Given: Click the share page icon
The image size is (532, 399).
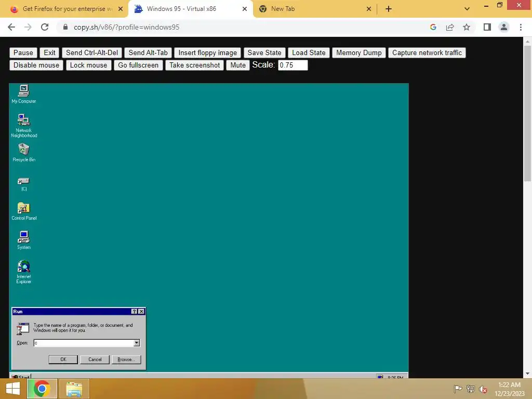Looking at the screenshot, I should [450, 27].
